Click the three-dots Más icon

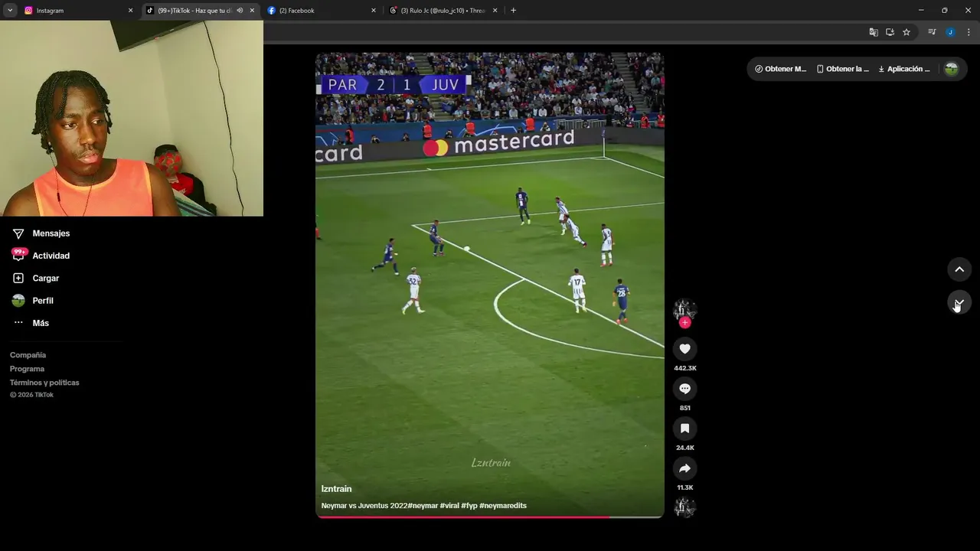[18, 323]
